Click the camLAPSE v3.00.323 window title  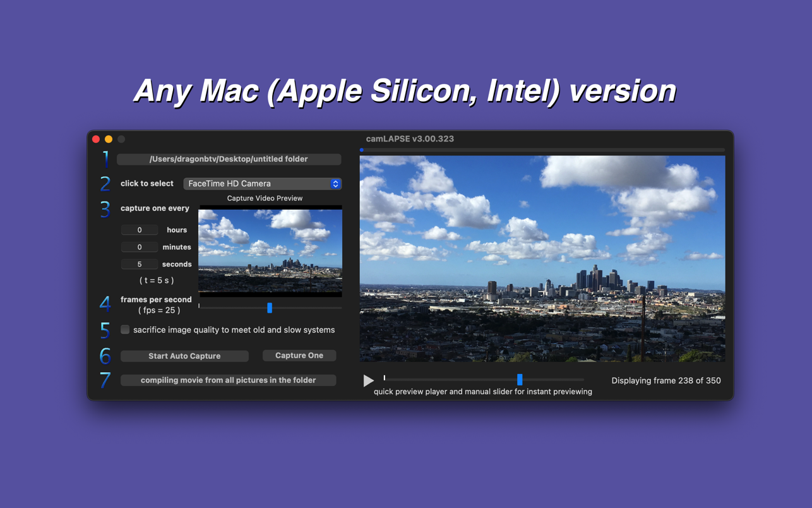[x=410, y=139]
